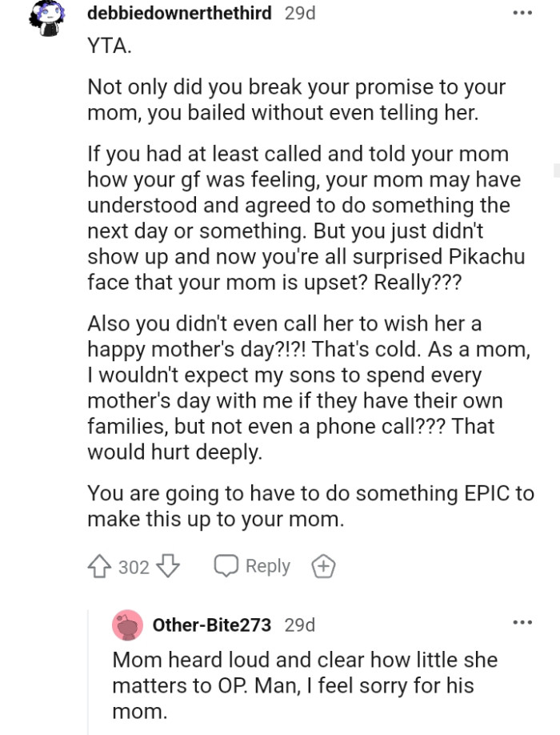Image resolution: width=560 pixels, height=735 pixels.
Task: Open the award icon next to Reply
Action: point(323,566)
